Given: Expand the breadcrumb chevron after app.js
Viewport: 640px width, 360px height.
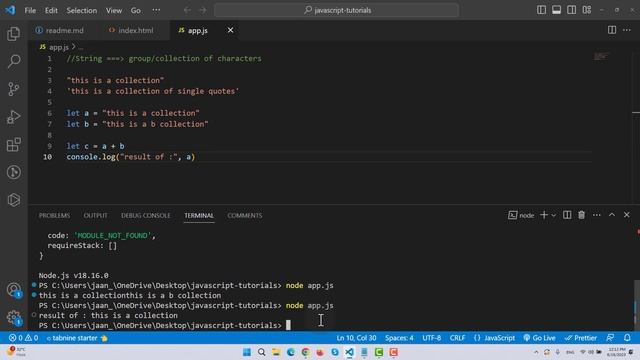Looking at the screenshot, I should (x=73, y=47).
